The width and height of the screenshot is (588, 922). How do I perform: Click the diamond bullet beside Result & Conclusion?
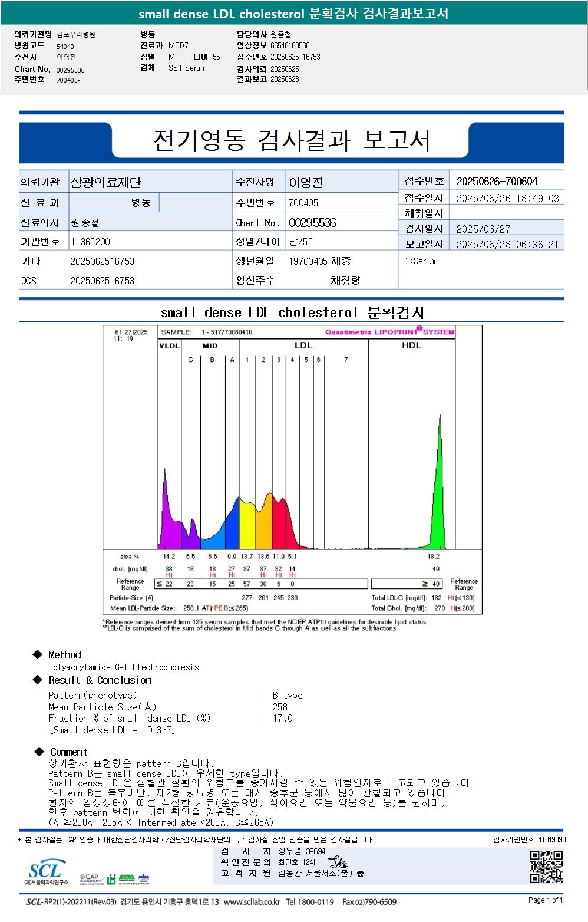[x=38, y=680]
